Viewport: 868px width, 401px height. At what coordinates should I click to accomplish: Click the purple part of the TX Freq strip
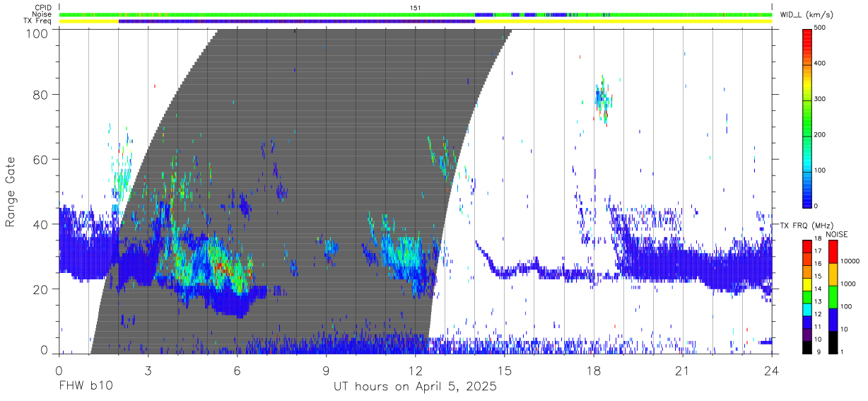point(297,21)
